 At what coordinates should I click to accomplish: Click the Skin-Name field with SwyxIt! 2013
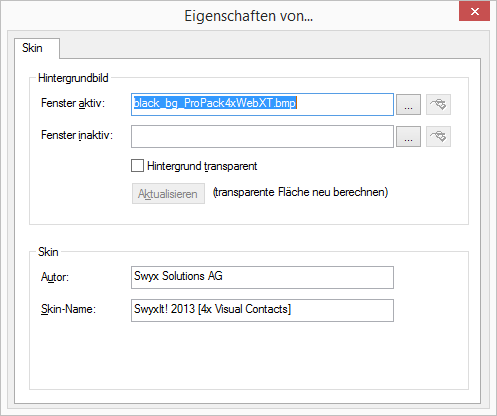[x=262, y=310]
